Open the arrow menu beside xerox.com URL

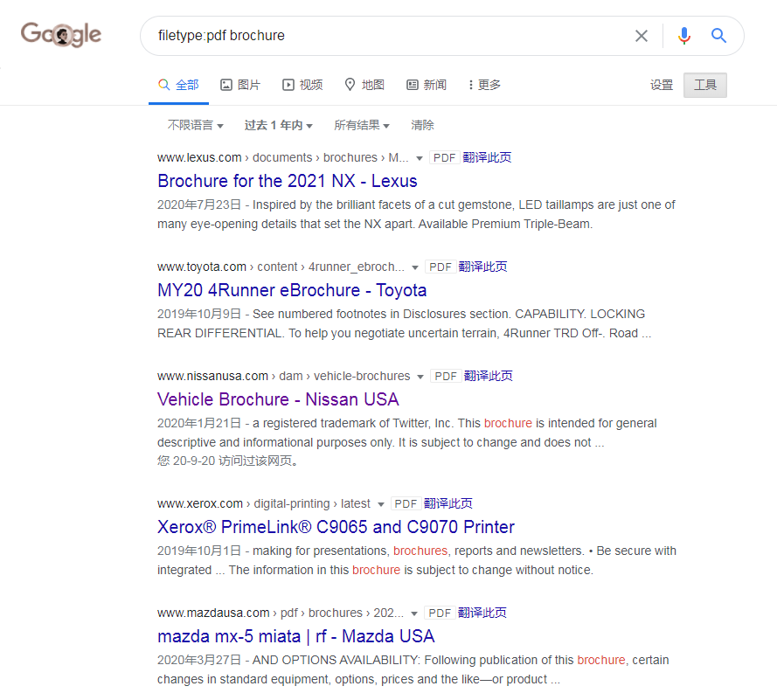coord(380,504)
